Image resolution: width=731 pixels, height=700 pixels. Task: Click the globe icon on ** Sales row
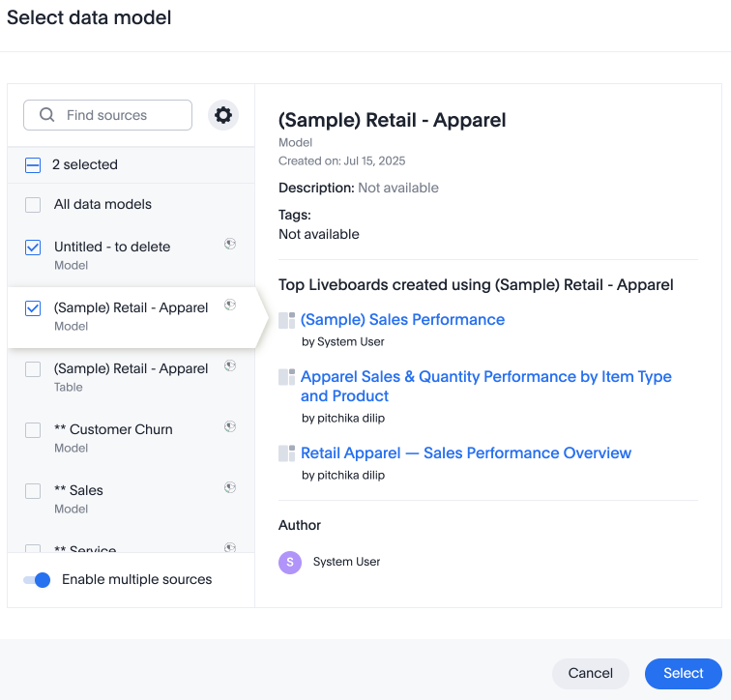tap(230, 487)
